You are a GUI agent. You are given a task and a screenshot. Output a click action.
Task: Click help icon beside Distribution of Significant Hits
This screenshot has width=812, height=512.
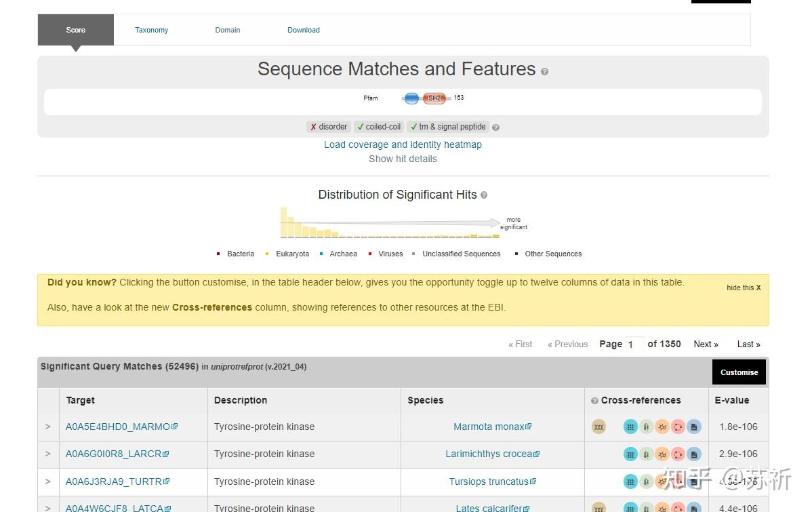484,195
